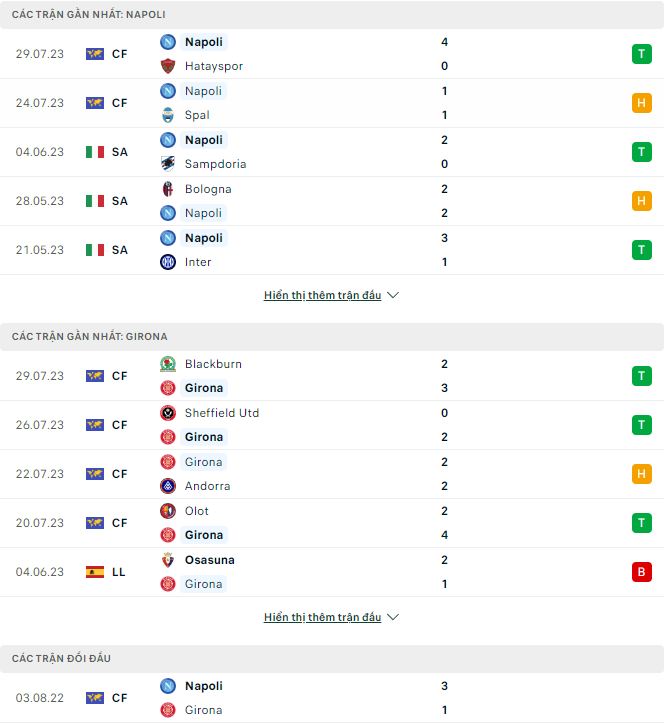
Task: Open Girona team link in Olot match
Action: click(204, 535)
